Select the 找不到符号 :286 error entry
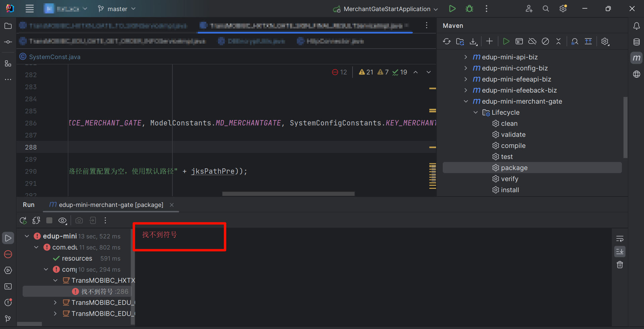644x329 pixels. click(77, 291)
